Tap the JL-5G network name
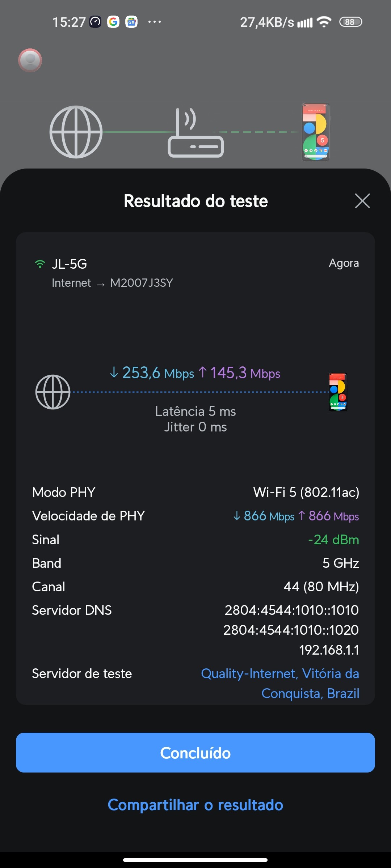Image resolution: width=391 pixels, height=868 pixels. 70,264
